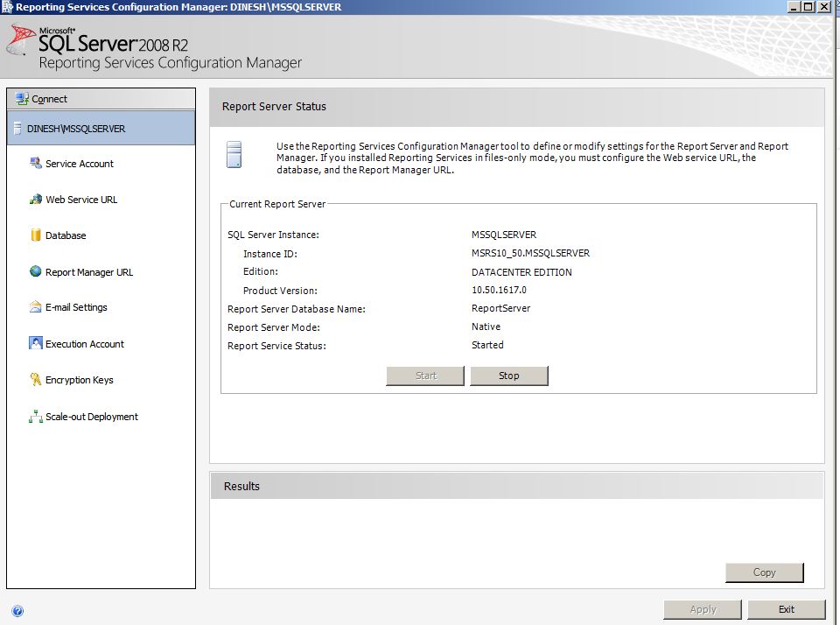Click the product version 10.50.1617.0

499,290
